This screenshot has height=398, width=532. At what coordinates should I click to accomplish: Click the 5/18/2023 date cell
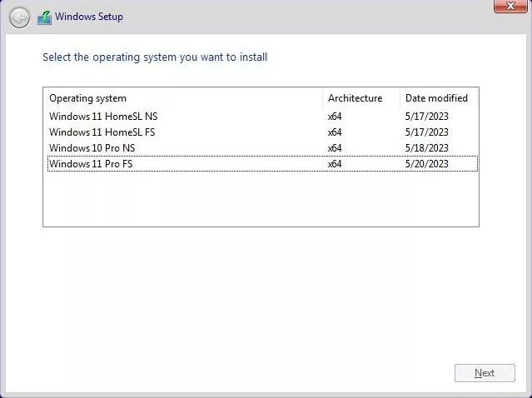tap(426, 148)
